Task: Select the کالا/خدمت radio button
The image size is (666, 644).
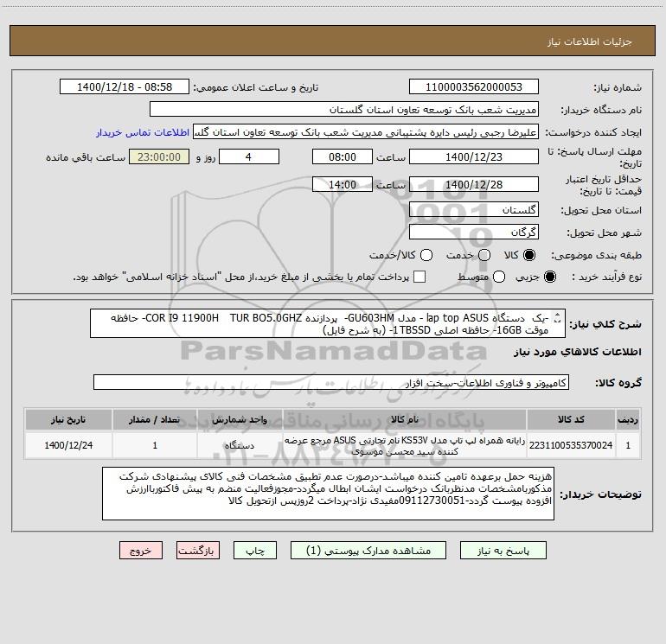Action: (426, 255)
